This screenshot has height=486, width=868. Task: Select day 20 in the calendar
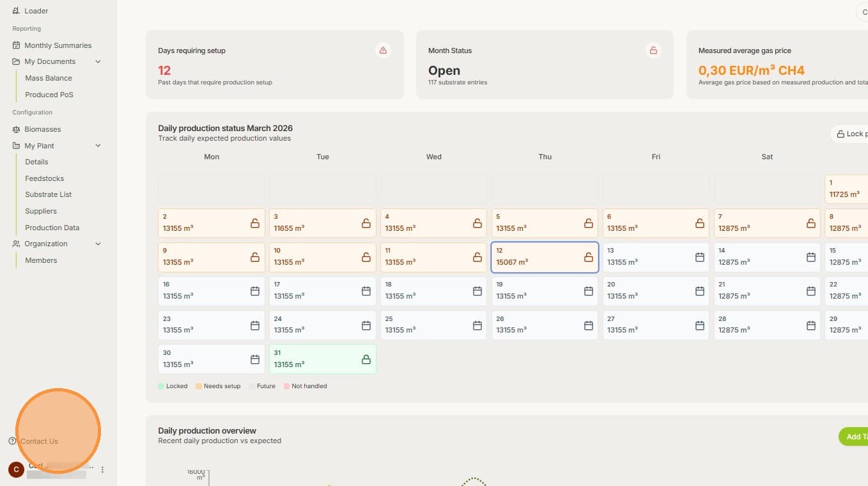[x=656, y=291]
